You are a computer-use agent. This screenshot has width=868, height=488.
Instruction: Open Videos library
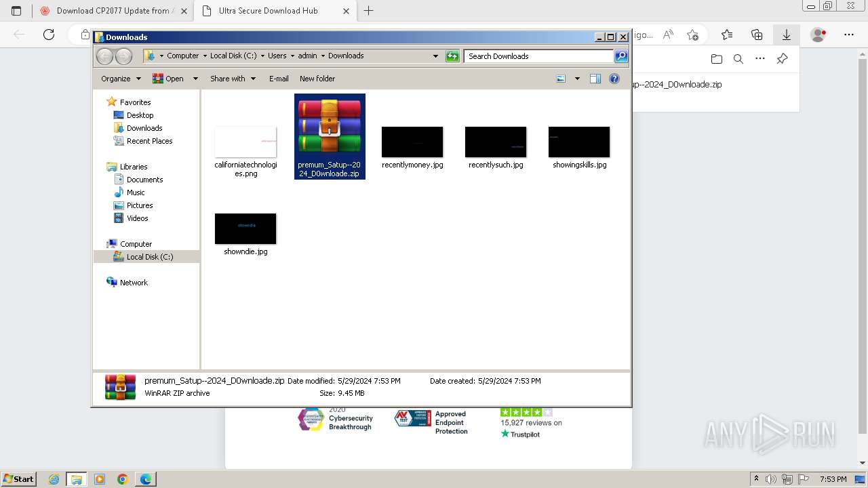tap(137, 218)
